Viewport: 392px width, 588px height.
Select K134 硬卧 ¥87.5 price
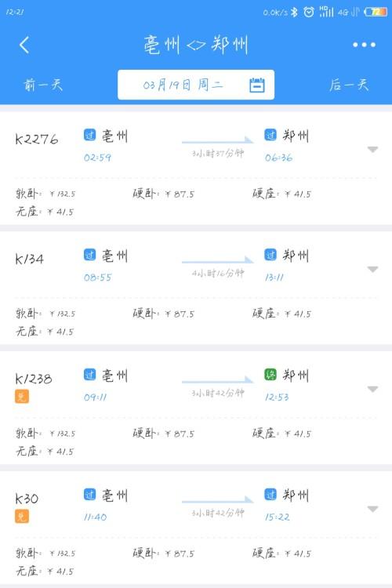(163, 314)
